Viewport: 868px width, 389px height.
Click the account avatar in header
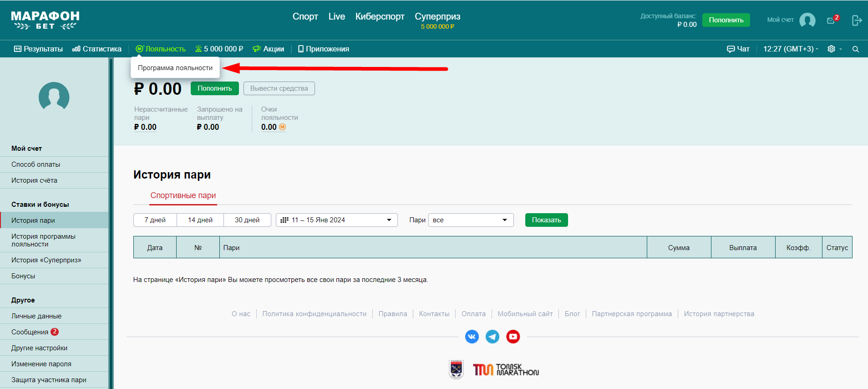click(807, 20)
